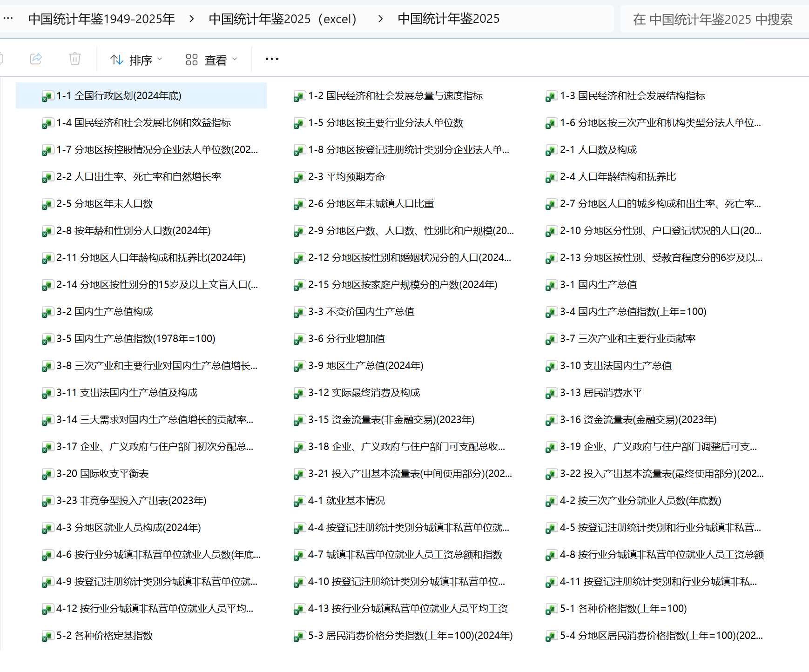Click the Share icon in the toolbar

pyautogui.click(x=36, y=59)
